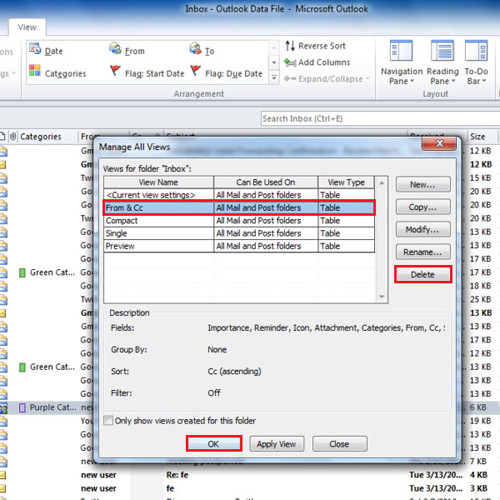Image resolution: width=500 pixels, height=500 pixels.
Task: Click the Apply View button
Action: click(x=277, y=444)
